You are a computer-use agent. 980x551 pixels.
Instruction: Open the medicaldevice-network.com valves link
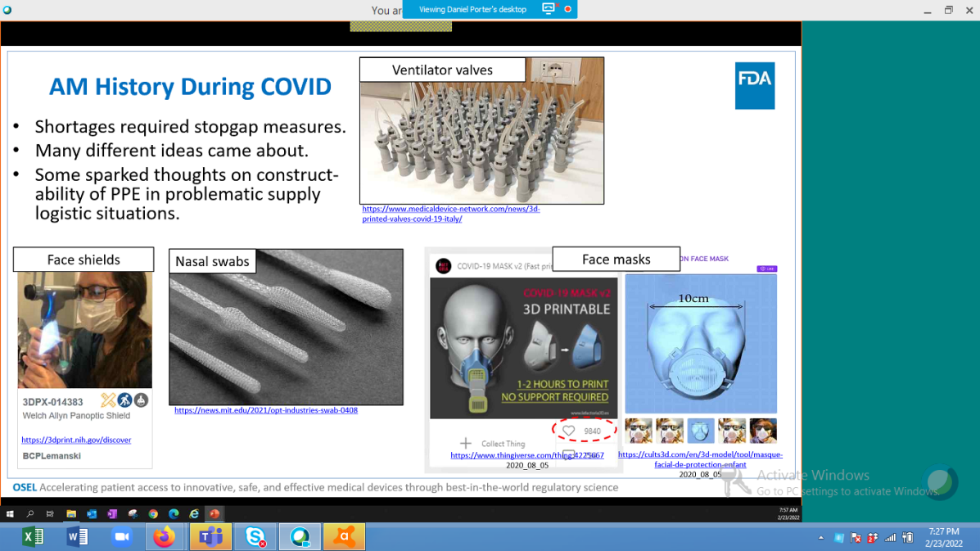pyautogui.click(x=450, y=214)
